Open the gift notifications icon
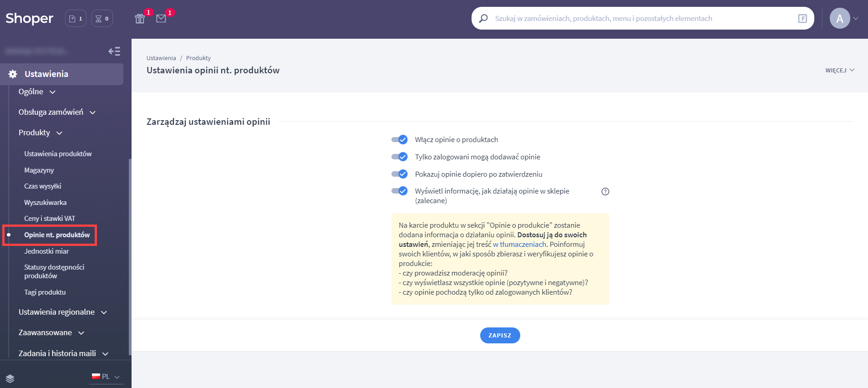The width and height of the screenshot is (868, 388). pyautogui.click(x=140, y=19)
